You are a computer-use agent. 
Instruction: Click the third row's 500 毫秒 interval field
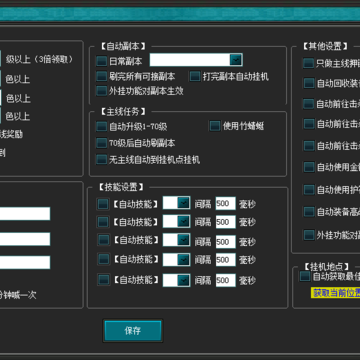click(226, 242)
